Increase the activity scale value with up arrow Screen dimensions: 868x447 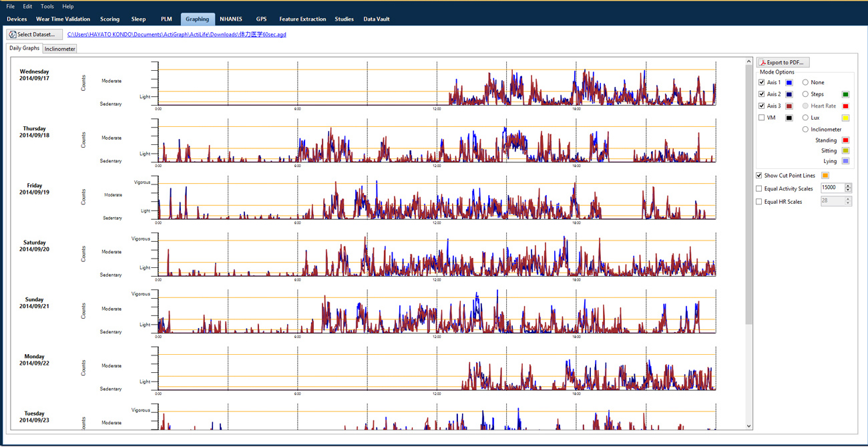[848, 186]
